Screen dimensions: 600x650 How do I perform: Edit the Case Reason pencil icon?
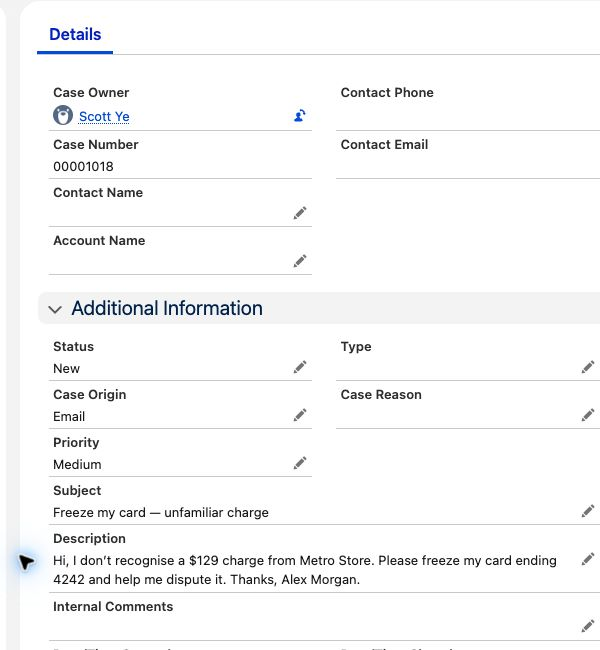(x=588, y=415)
